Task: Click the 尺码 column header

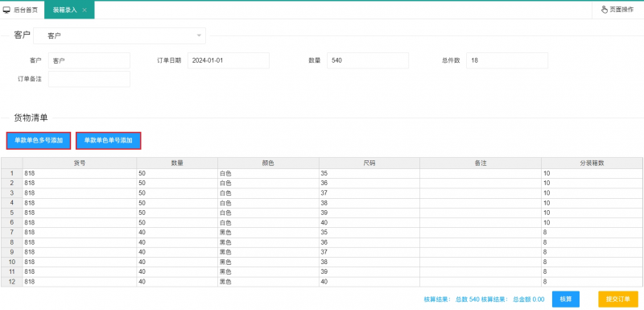Action: coord(369,163)
